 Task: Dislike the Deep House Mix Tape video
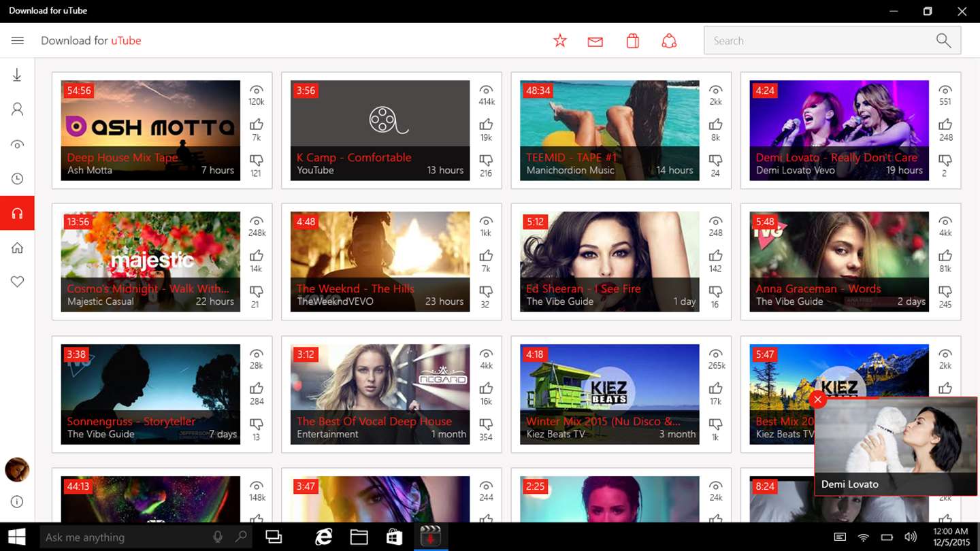coord(257,161)
